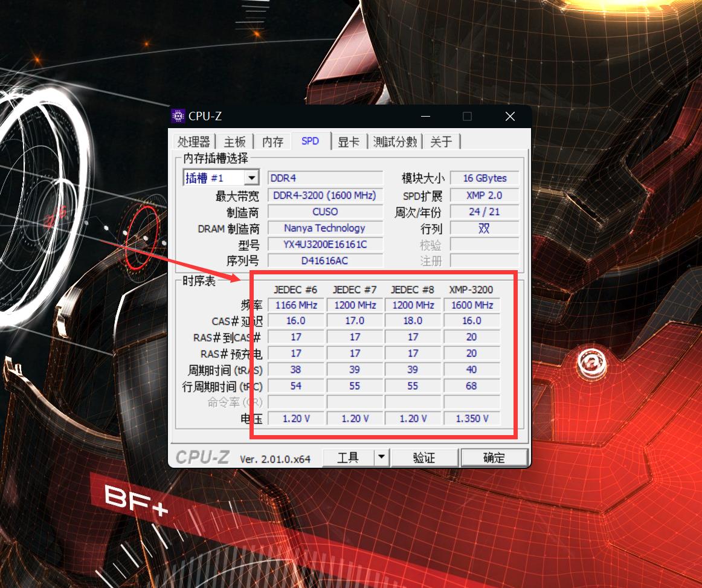
Task: Click the CAS latency 17.0 cell
Action: (x=355, y=321)
